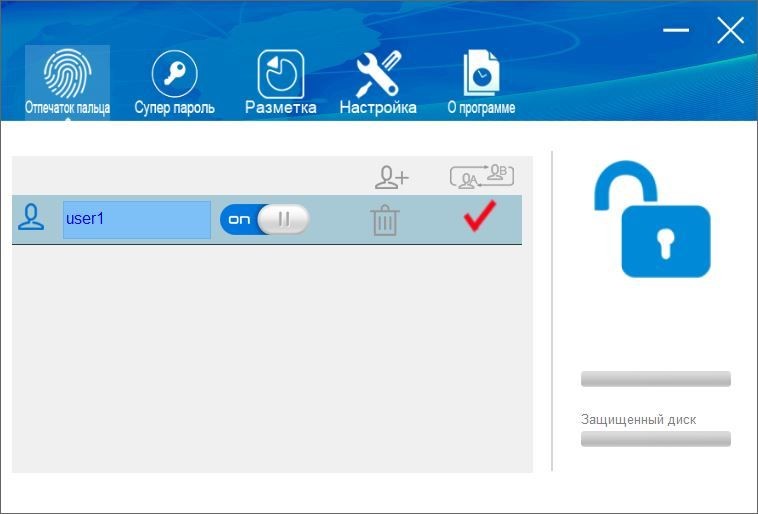Close the application window
Image resolution: width=758 pixels, height=514 pixels.
point(730,30)
